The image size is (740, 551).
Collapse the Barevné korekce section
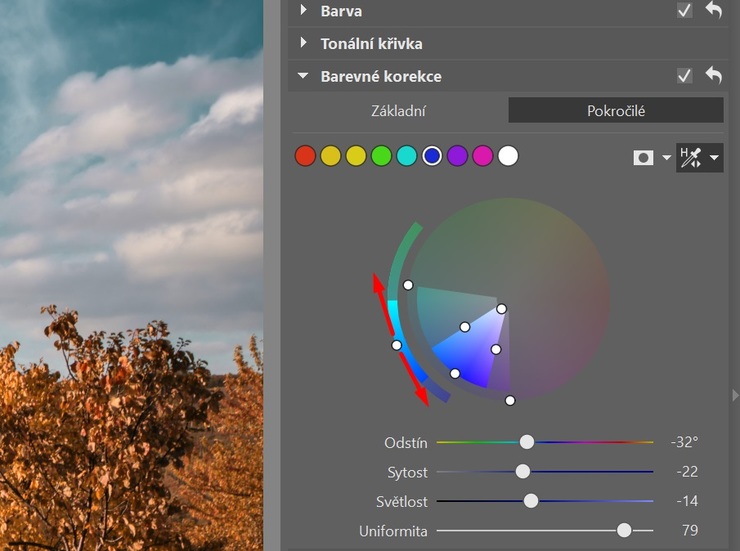tap(303, 75)
